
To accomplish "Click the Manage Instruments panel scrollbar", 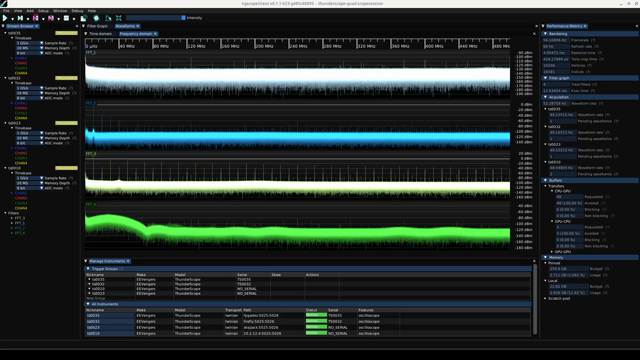I will coord(535,299).
